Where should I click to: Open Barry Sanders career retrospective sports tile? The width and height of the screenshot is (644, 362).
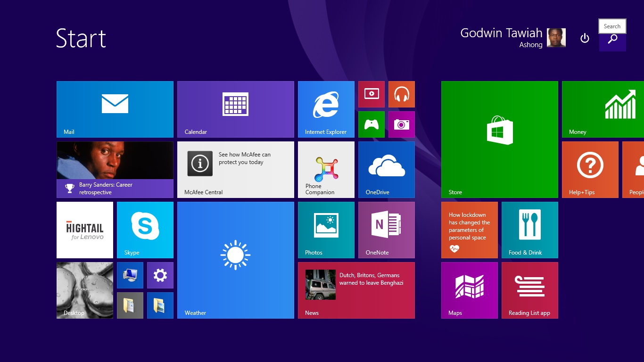[x=115, y=170]
